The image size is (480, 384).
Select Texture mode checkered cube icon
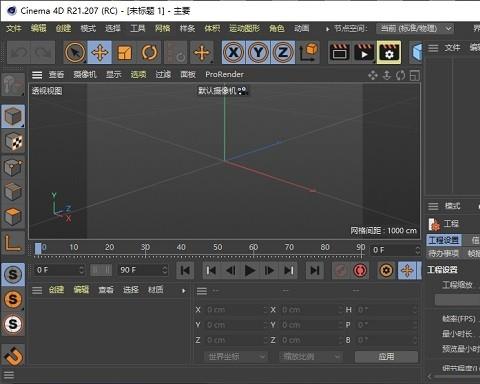[13, 141]
